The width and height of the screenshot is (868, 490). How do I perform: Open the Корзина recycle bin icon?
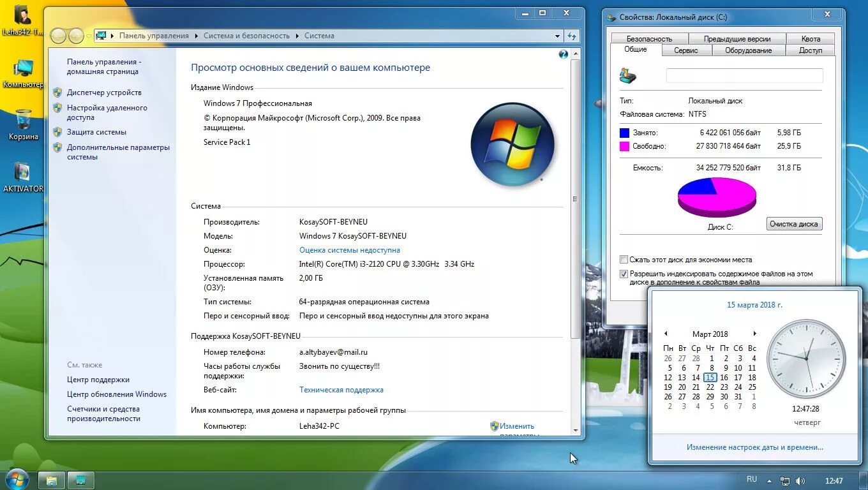[x=23, y=125]
